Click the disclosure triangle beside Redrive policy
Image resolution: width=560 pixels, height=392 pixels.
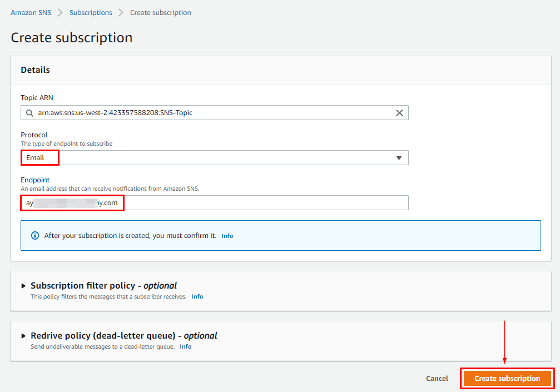tap(23, 335)
